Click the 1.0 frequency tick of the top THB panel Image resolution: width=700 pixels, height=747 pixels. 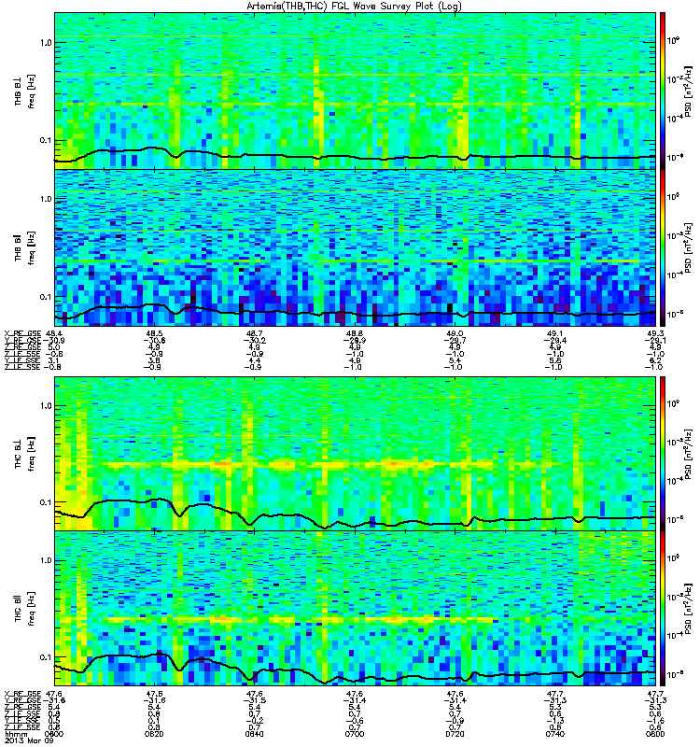(x=46, y=43)
